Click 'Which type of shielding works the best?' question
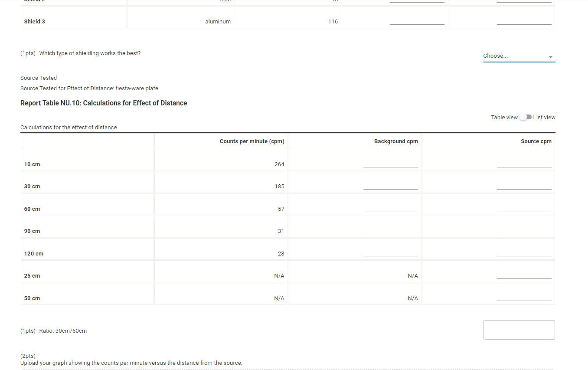Viewport: 588px width, 370px height. [90, 53]
